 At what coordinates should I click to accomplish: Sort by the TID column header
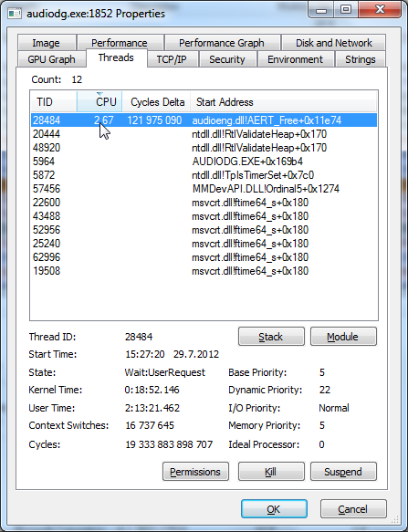(54, 102)
